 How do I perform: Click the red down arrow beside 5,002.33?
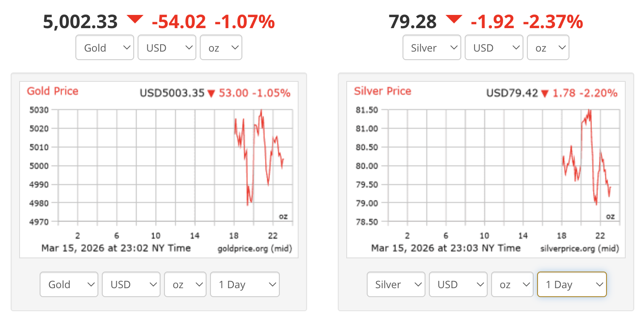pos(135,19)
